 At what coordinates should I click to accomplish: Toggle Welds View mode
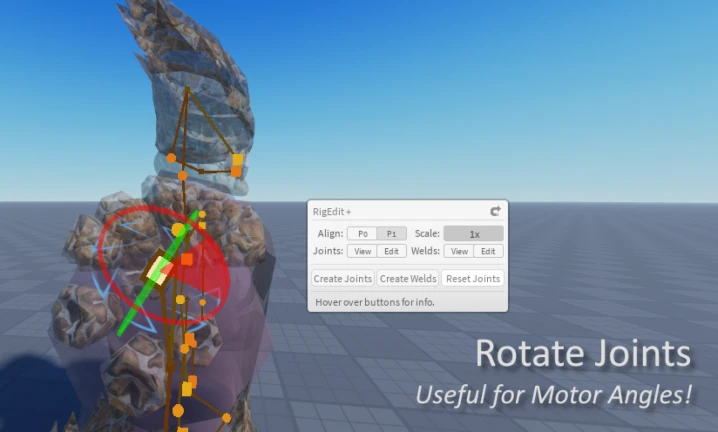tap(459, 251)
